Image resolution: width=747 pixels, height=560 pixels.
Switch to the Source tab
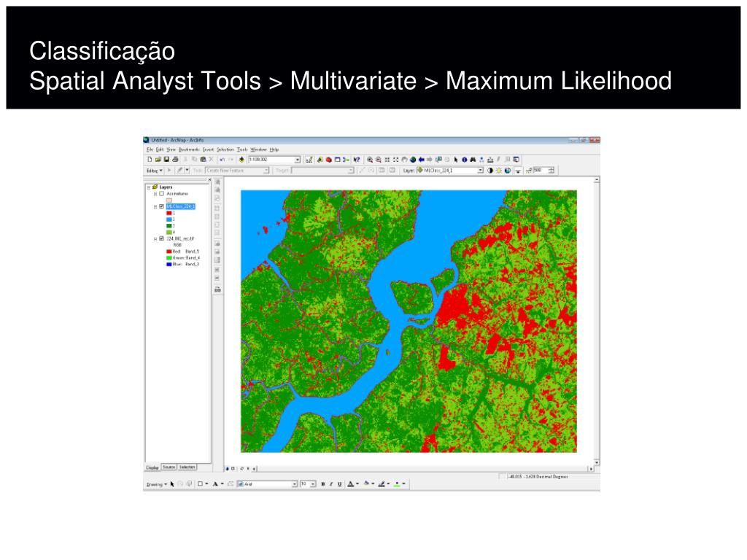(x=169, y=467)
